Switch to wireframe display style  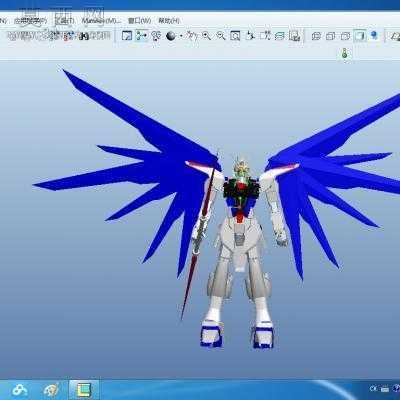click(316, 36)
